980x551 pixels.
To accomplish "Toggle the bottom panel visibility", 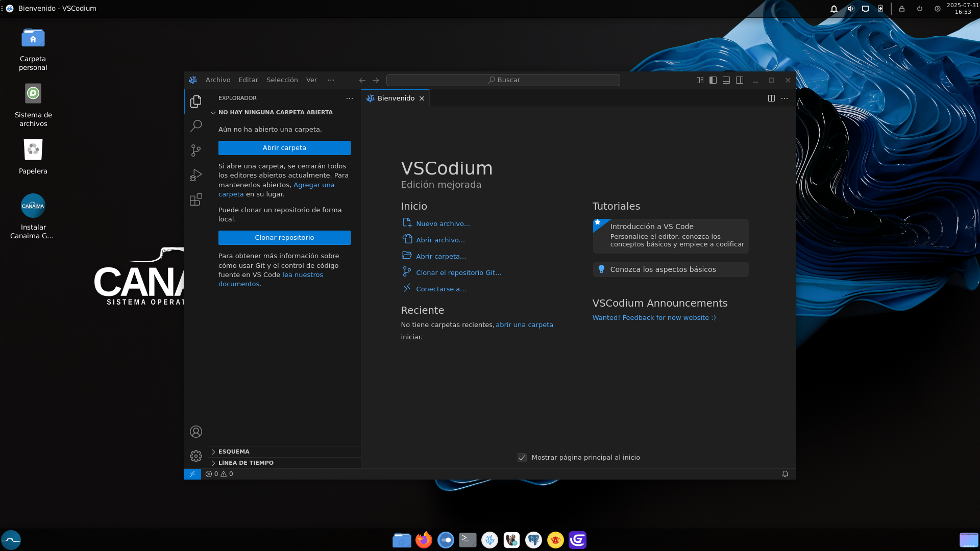I will 726,80.
